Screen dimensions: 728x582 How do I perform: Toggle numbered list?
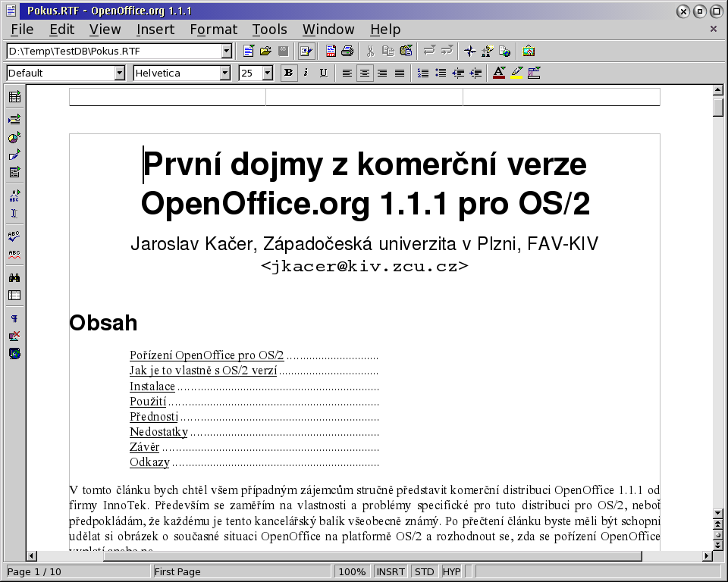423,73
